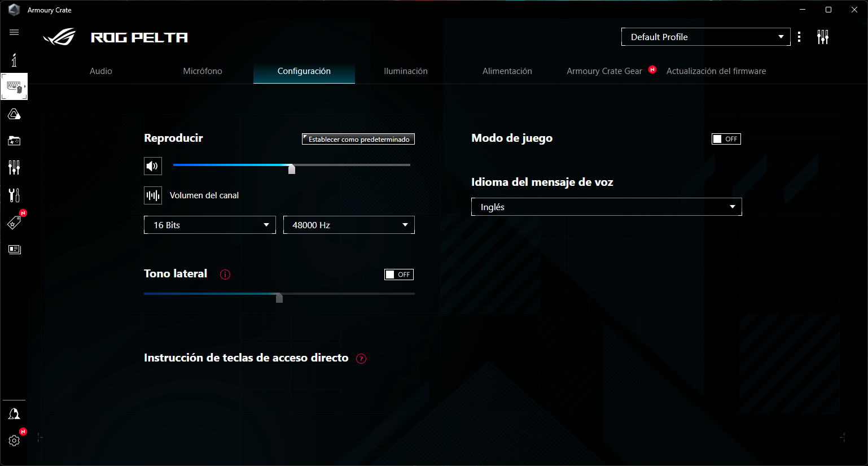This screenshot has width=868, height=466.
Task: Open the hamburger menu in sidebar
Action: click(x=14, y=32)
